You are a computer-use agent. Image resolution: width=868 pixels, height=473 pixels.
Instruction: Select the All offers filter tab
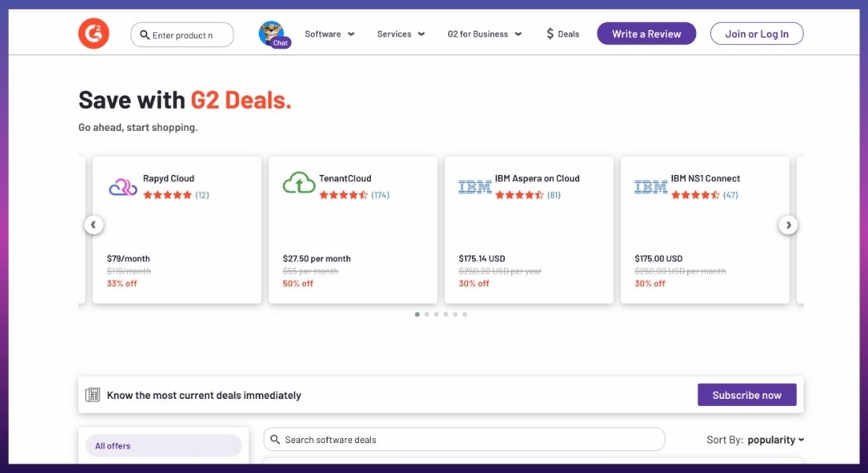pos(164,446)
